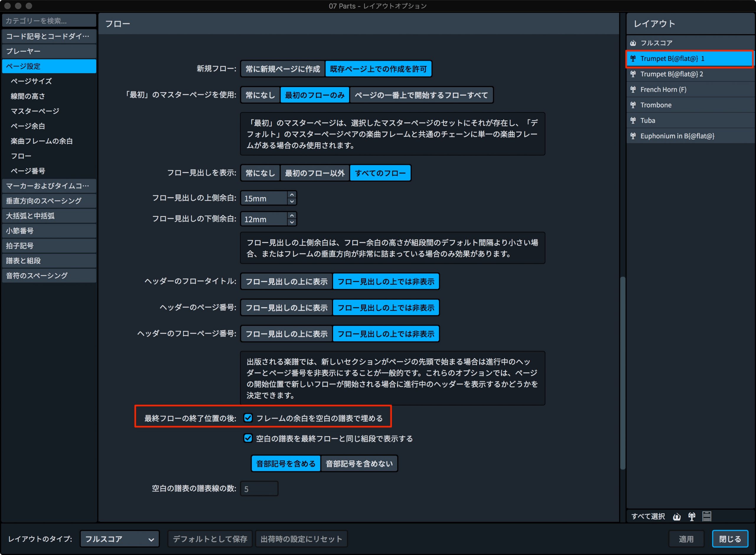Set first master page to 常になし
This screenshot has width=756, height=555.
tap(260, 95)
